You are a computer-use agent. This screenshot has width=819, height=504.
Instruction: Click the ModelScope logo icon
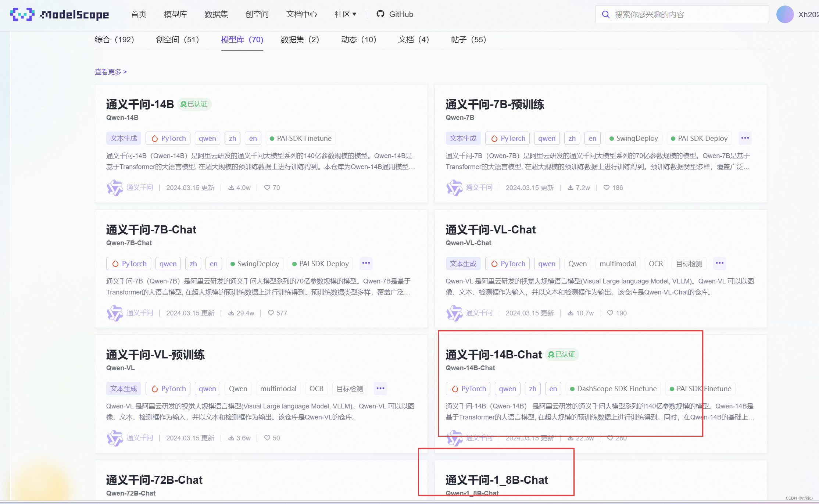tap(22, 14)
